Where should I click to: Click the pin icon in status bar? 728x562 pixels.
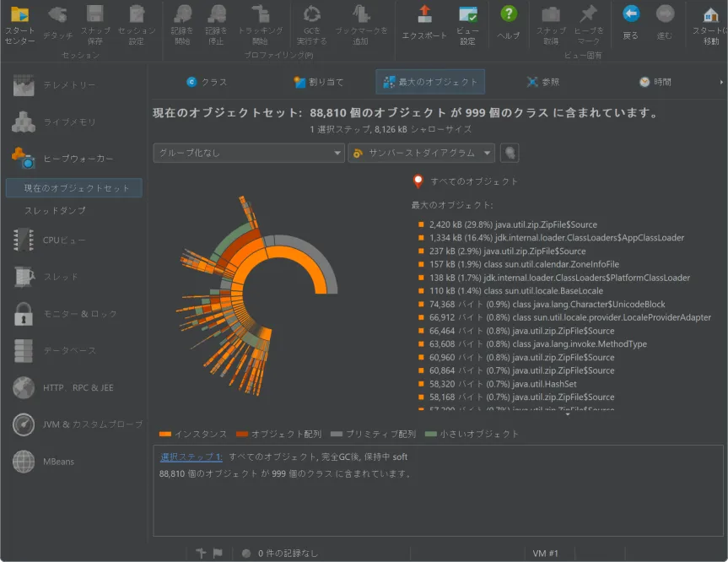tap(201, 554)
